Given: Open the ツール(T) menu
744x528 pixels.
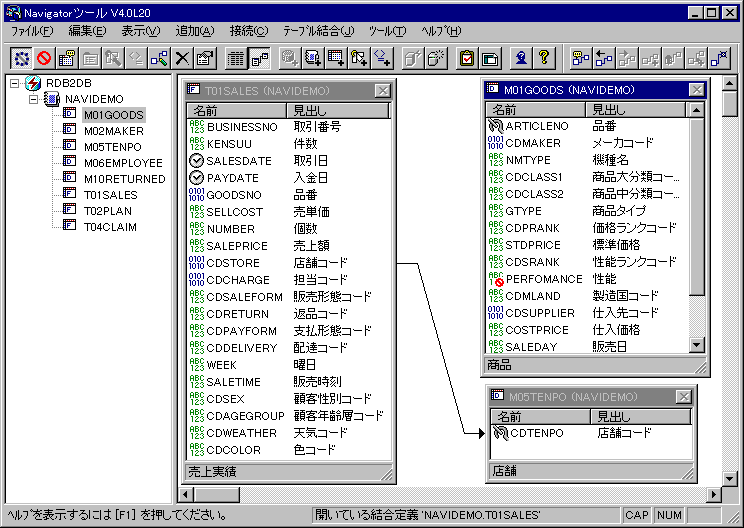Looking at the screenshot, I should (x=387, y=31).
